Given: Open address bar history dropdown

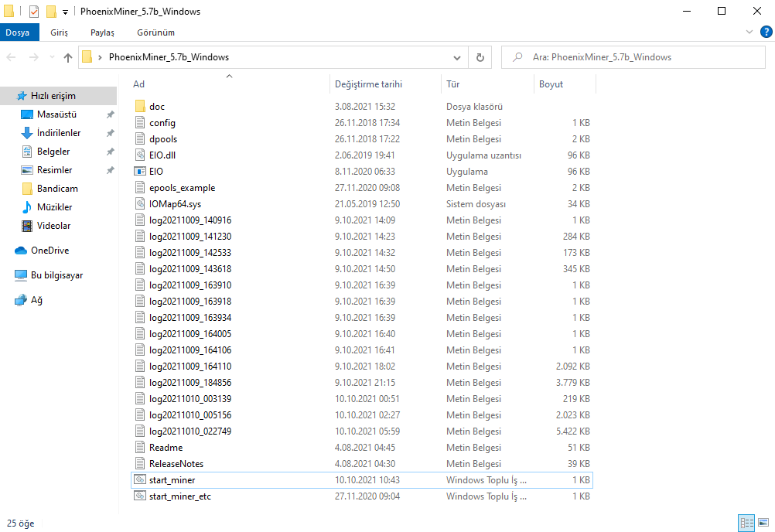Looking at the screenshot, I should (457, 58).
